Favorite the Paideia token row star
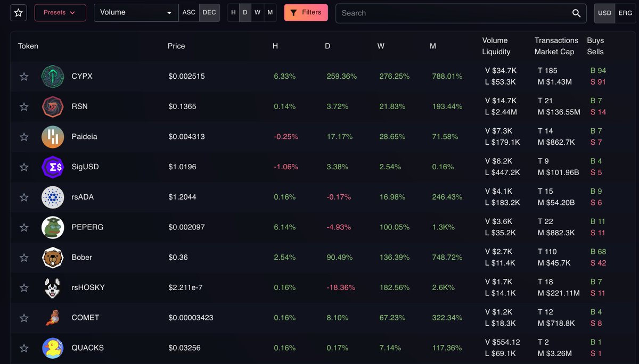 point(24,137)
